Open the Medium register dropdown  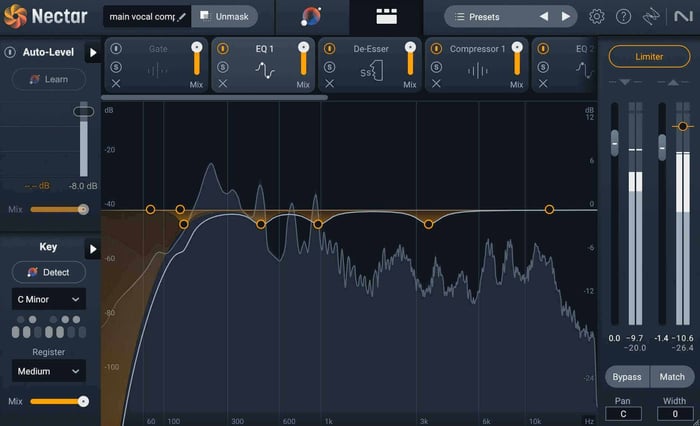(49, 371)
